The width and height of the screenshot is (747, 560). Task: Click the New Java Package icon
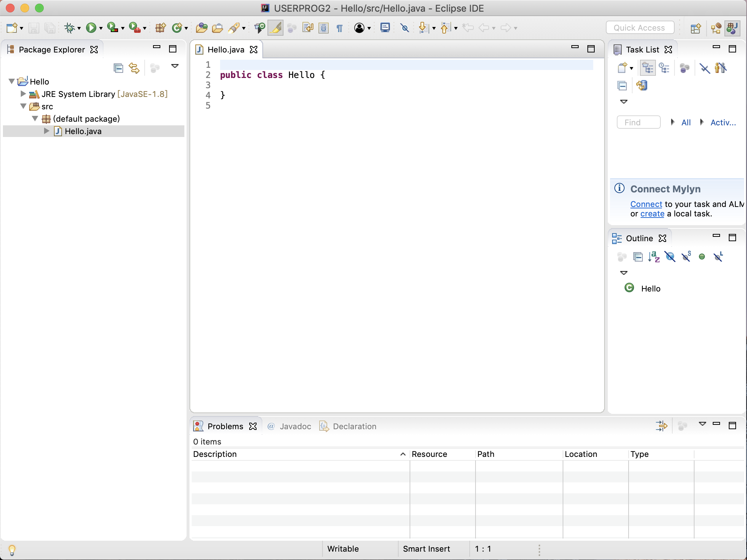(160, 28)
